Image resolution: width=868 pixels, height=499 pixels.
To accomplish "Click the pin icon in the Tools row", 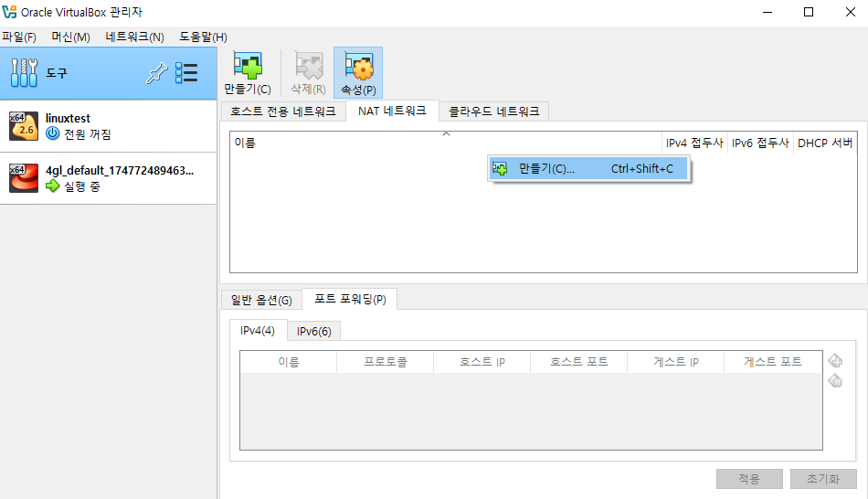I will click(x=156, y=72).
